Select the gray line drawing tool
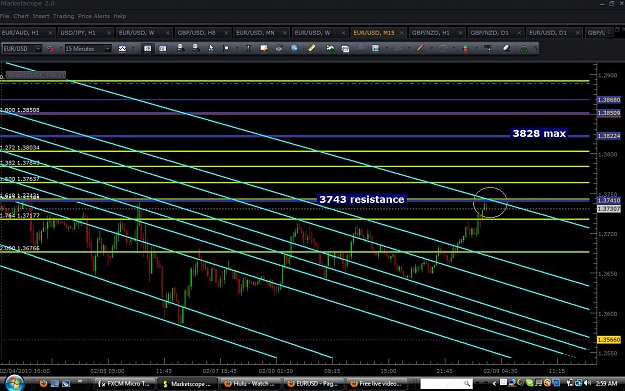The image size is (625, 391). [x=398, y=48]
